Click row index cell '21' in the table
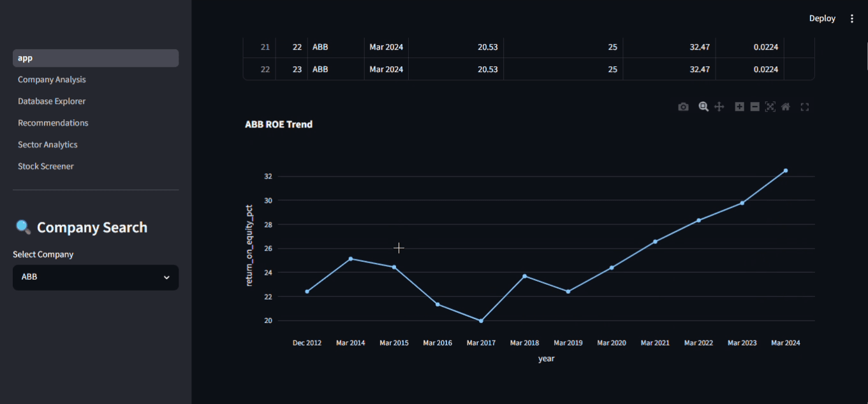This screenshot has width=868, height=404. coord(260,47)
